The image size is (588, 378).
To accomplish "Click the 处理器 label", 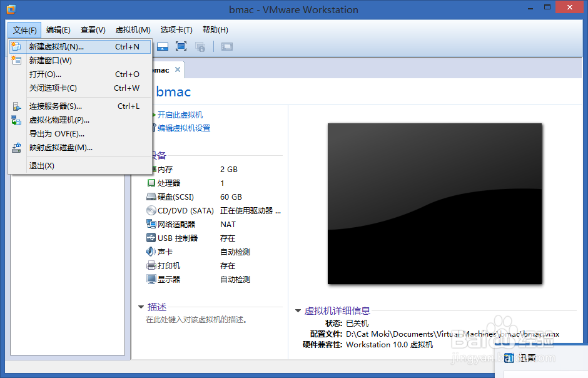I will (169, 183).
